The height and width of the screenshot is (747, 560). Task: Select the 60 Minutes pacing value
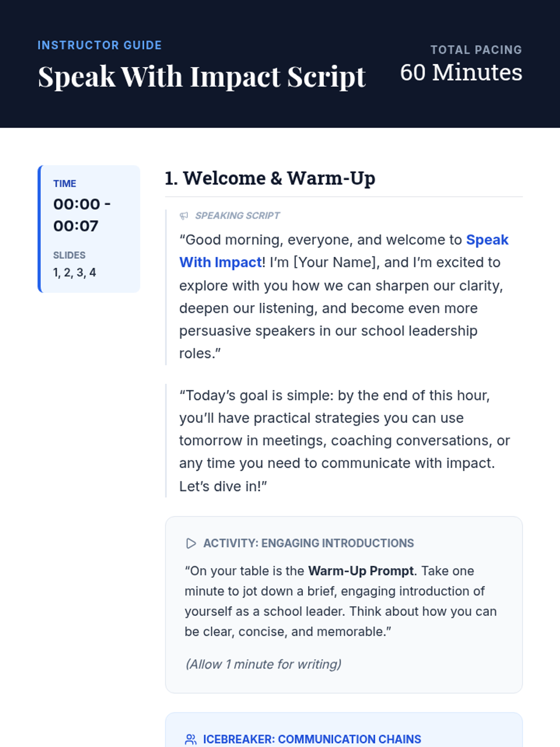click(461, 73)
